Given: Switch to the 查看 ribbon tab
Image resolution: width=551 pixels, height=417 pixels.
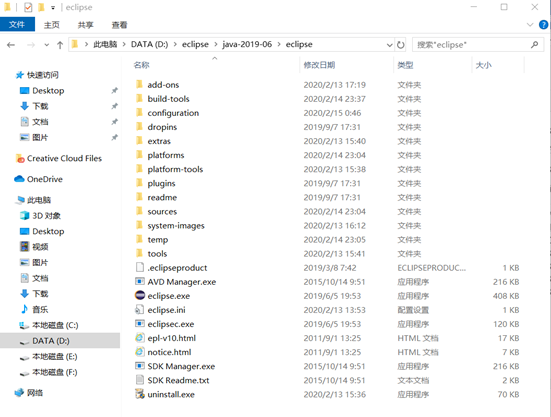Looking at the screenshot, I should point(119,25).
